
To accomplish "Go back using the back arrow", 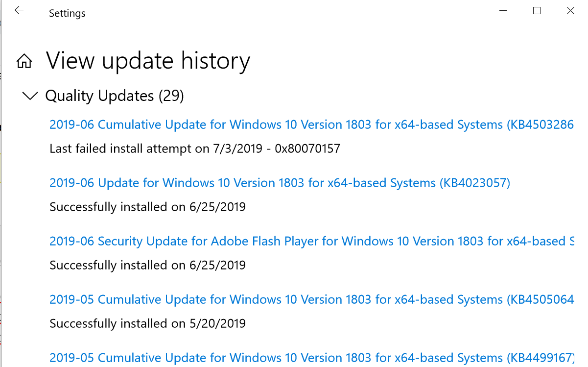I will (x=19, y=11).
